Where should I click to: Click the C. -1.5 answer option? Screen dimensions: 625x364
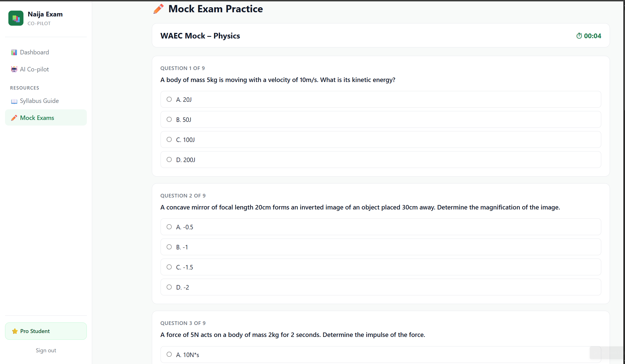tap(380, 267)
